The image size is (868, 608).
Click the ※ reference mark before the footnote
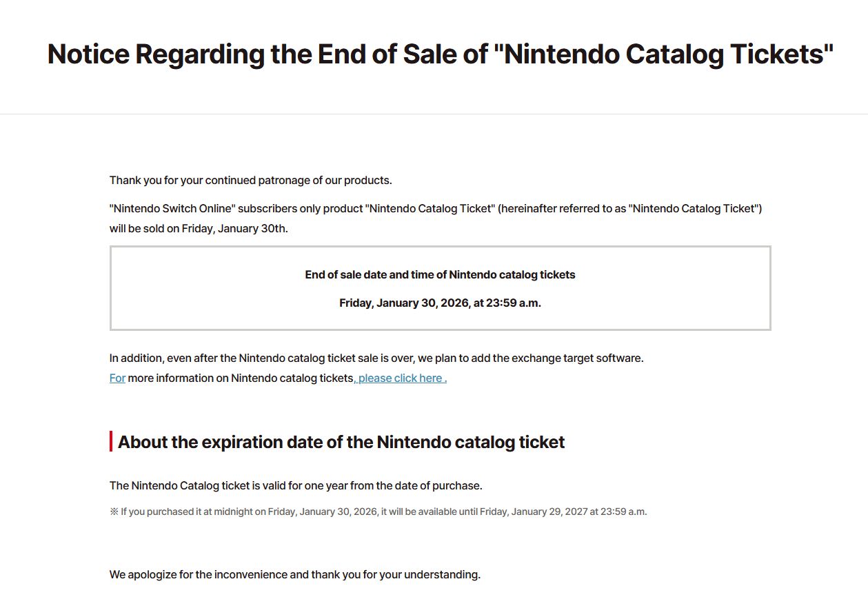click(x=114, y=511)
